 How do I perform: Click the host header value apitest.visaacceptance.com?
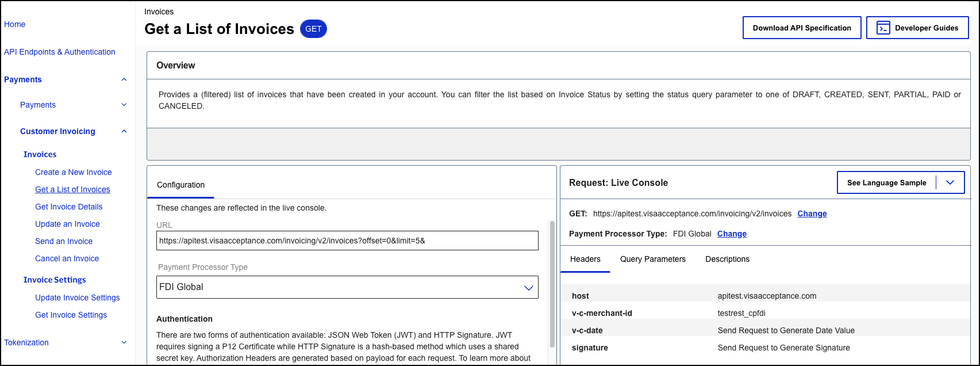click(x=767, y=296)
